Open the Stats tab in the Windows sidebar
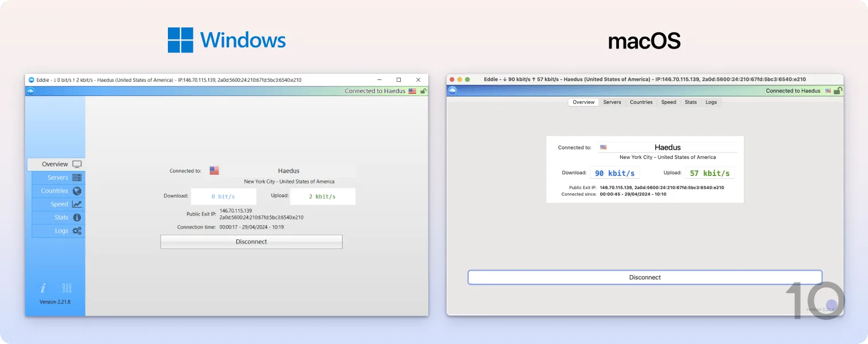Screen dimensions: 868x344 (58, 218)
